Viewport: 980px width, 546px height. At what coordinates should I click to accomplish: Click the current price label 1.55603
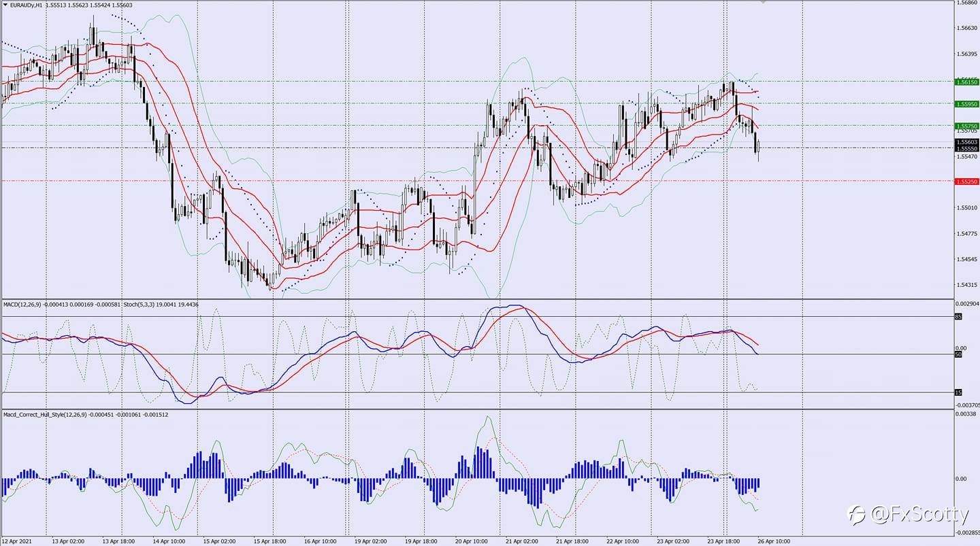tap(966, 141)
